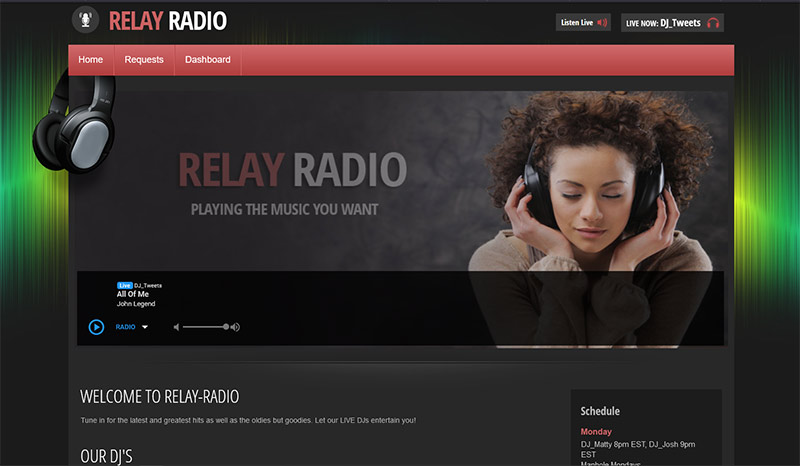Click the artist name John Legend
The height and width of the screenshot is (466, 800).
point(136,304)
